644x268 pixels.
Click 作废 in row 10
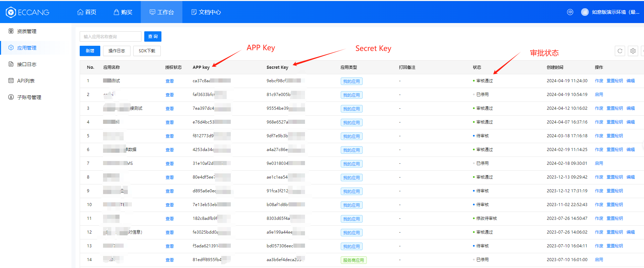[599, 205]
